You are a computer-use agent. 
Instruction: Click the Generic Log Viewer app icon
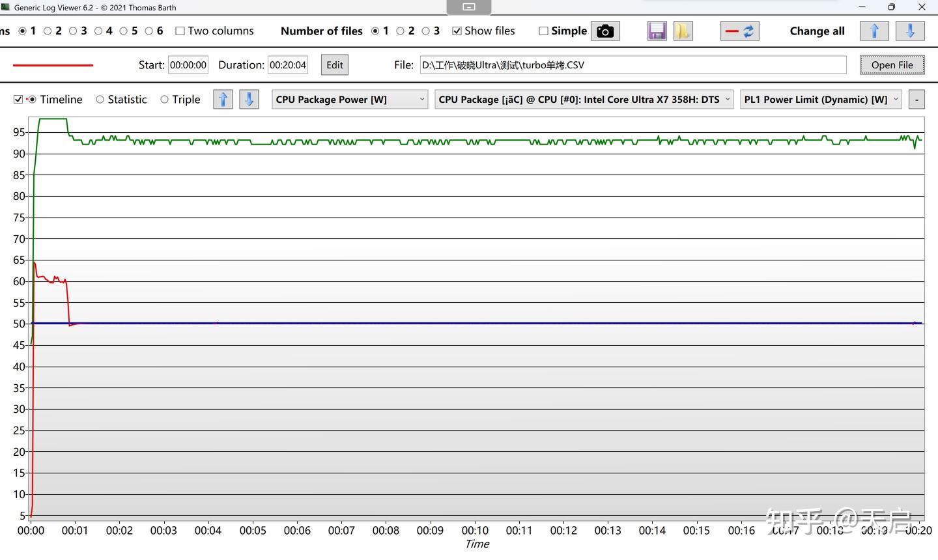point(5,7)
